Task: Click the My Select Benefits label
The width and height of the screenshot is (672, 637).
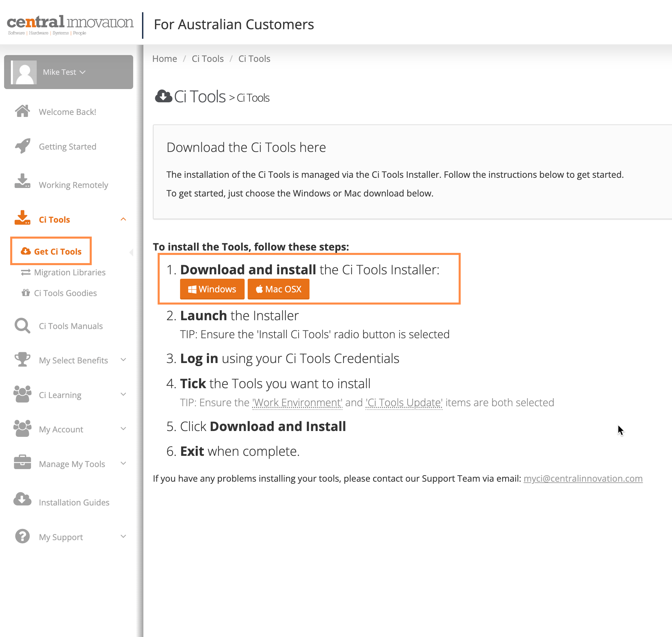Action: [73, 360]
